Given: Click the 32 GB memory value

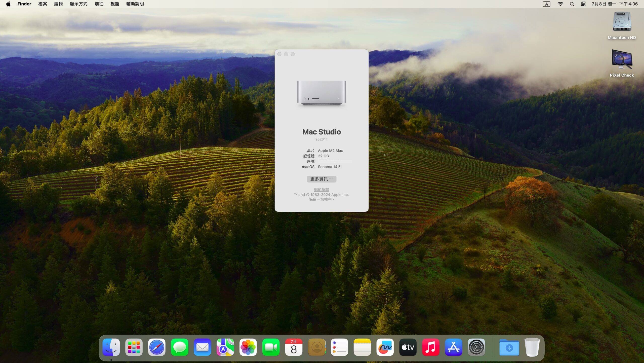Looking at the screenshot, I should coord(323,156).
